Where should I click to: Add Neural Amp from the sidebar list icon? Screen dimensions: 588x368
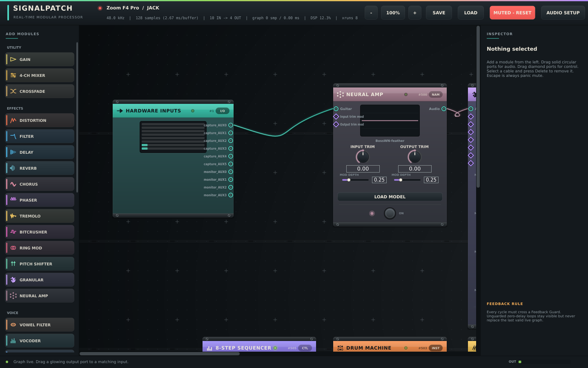(13, 296)
